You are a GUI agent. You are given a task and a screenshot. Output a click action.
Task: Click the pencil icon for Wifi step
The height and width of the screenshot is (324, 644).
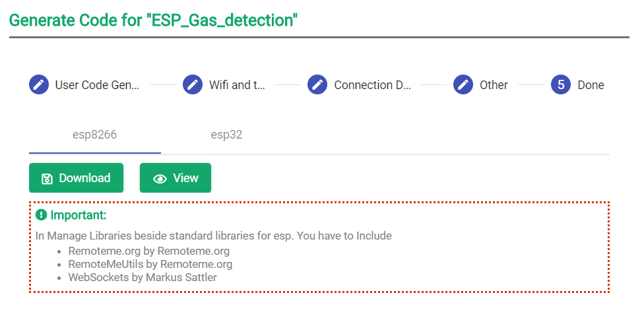193,84
